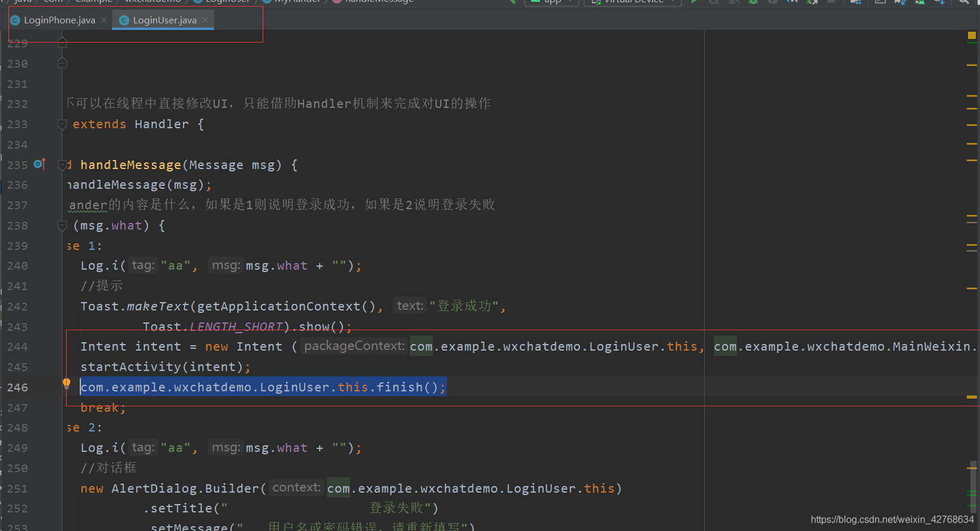Click the Chinese comment on line 232
980x531 pixels.
[x=278, y=104]
